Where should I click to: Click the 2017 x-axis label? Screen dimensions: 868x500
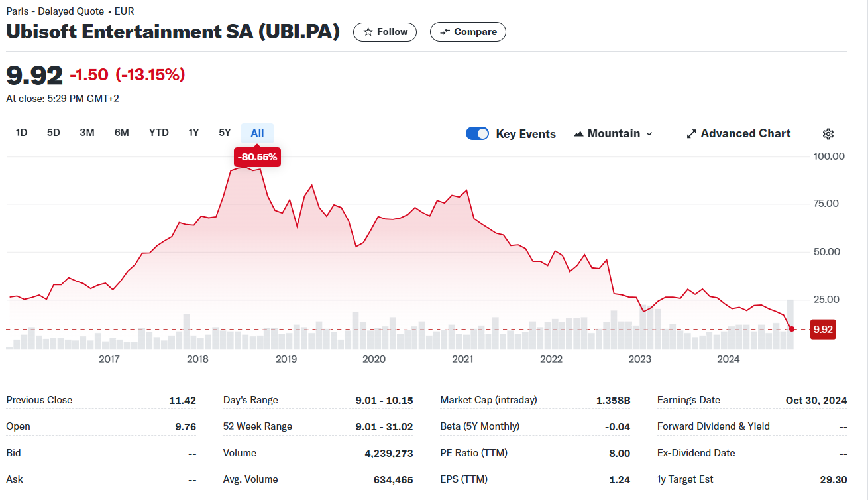[109, 359]
